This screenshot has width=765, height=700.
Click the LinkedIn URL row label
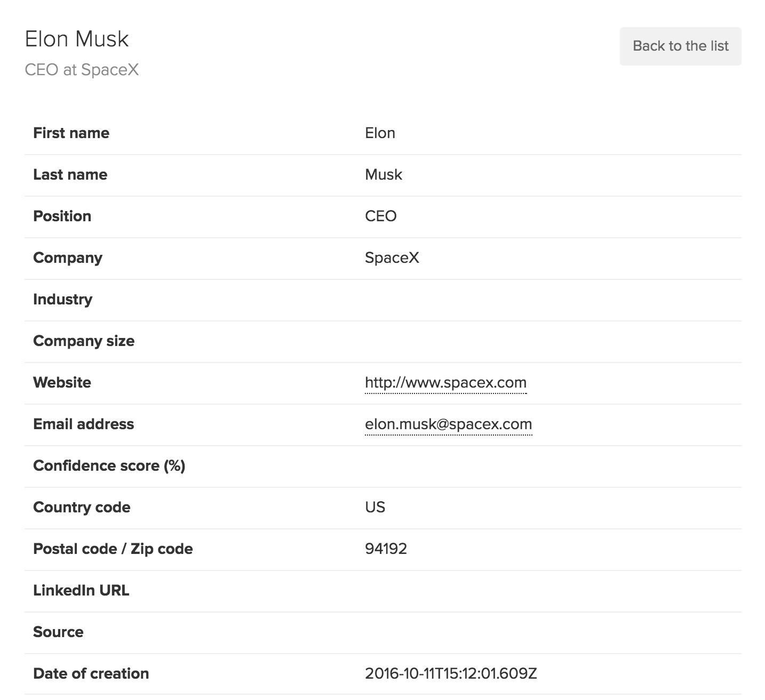tap(81, 591)
